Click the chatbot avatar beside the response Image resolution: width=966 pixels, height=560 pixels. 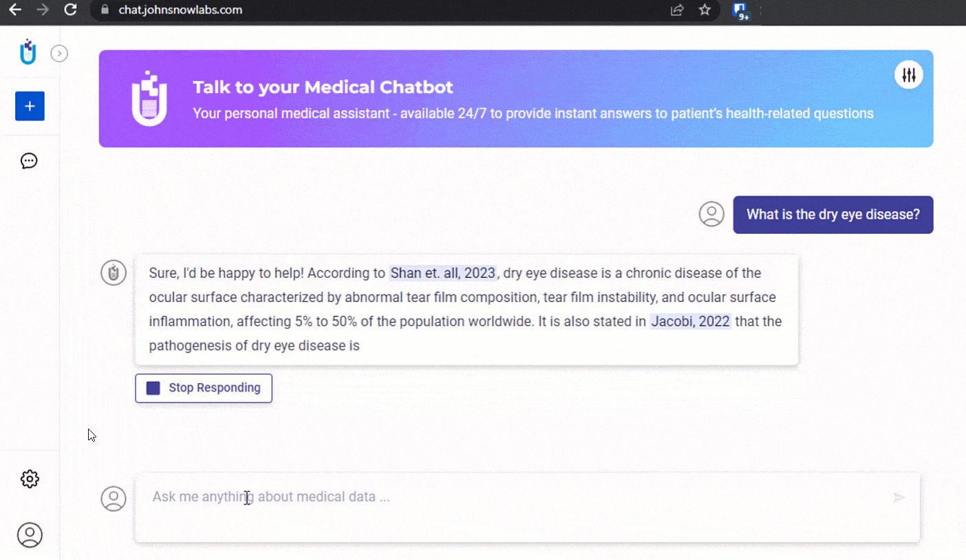point(114,272)
